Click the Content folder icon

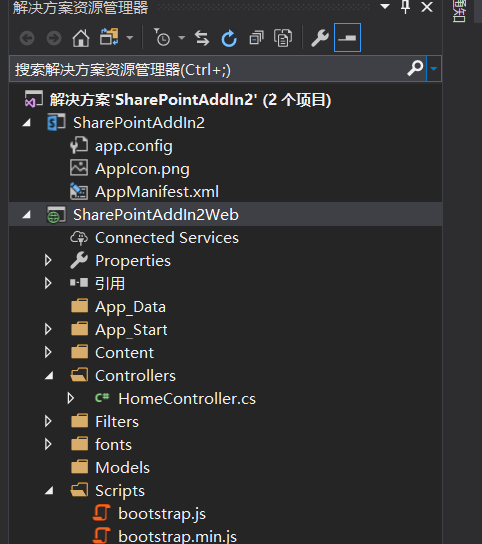[79, 352]
